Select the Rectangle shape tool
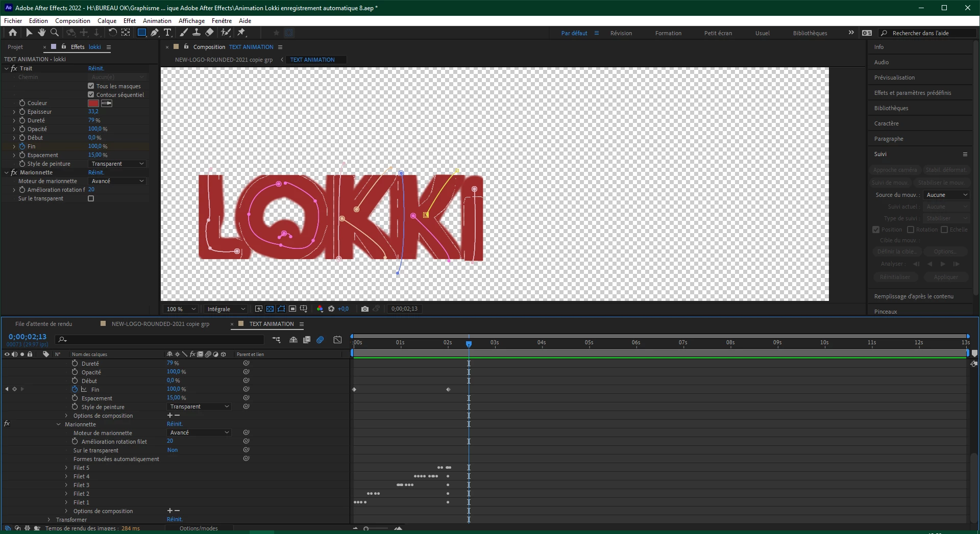 click(142, 33)
